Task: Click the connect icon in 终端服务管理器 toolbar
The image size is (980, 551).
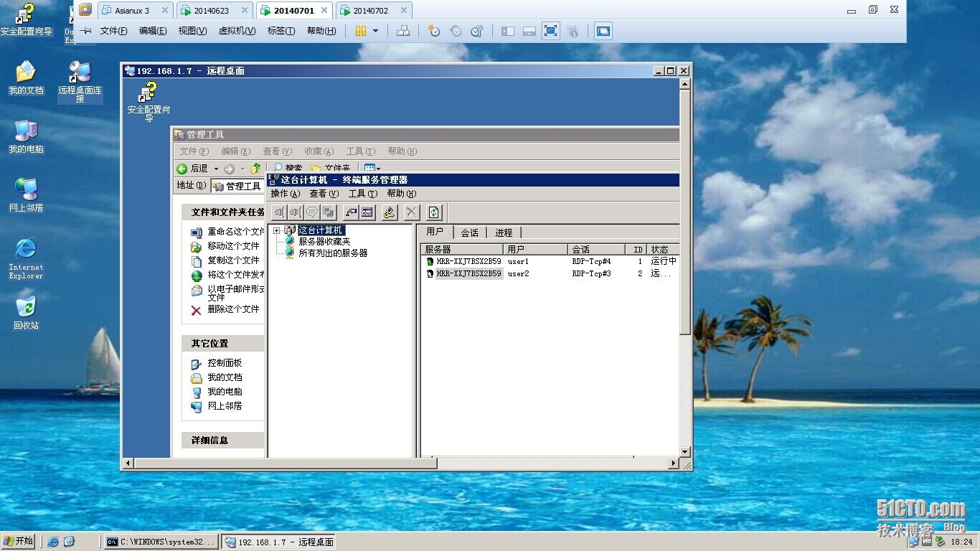Action: point(278,212)
